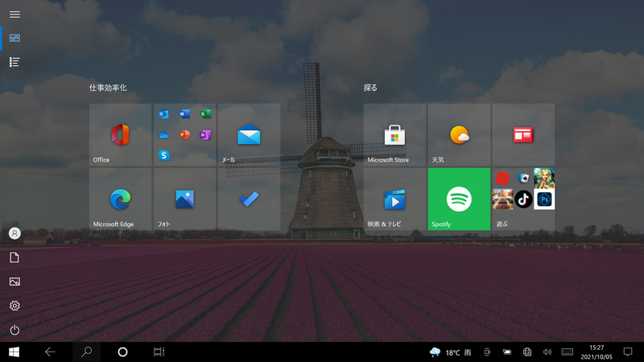Open the touch keyboard tray icon
644x362 pixels.
pyautogui.click(x=568, y=352)
